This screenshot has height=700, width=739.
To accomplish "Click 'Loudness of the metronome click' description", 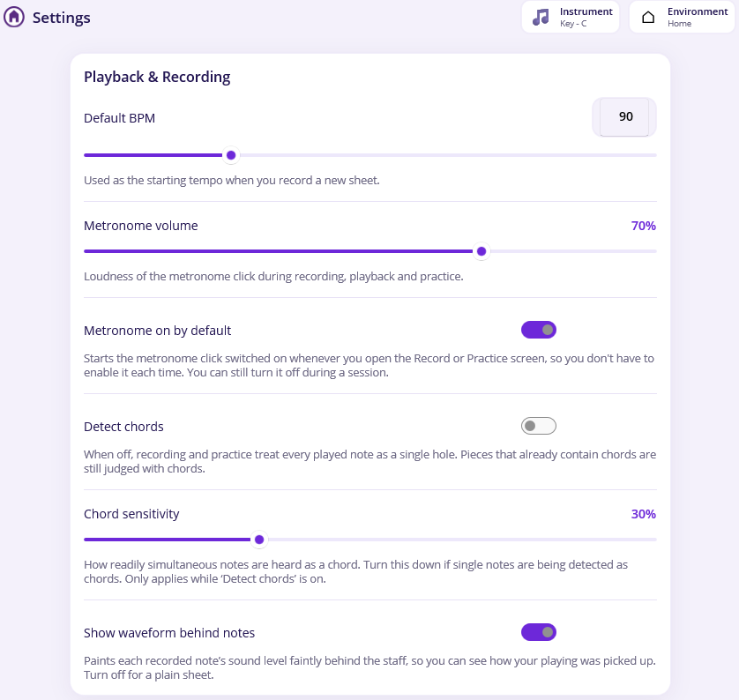I will pyautogui.click(x=273, y=277).
